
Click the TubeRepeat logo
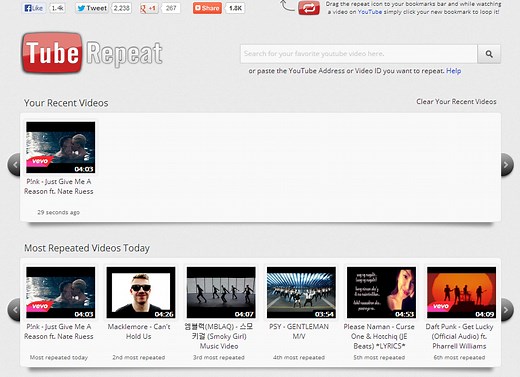[92, 53]
